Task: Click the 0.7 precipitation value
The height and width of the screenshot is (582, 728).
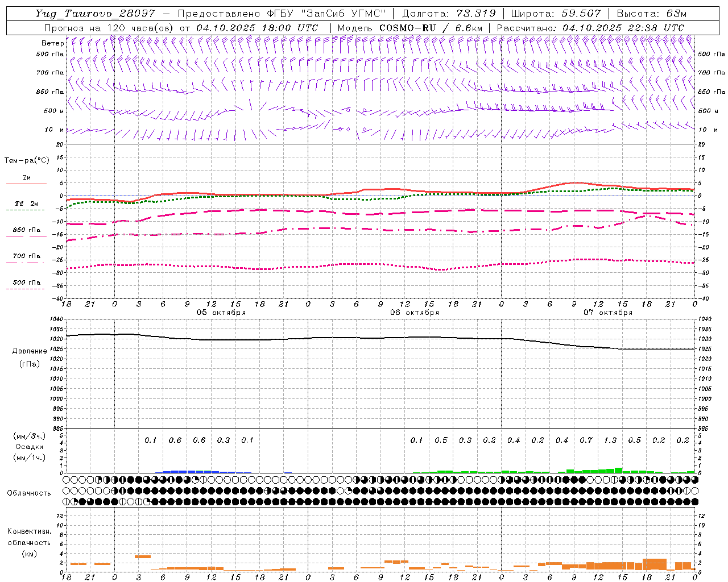Action: click(x=586, y=440)
